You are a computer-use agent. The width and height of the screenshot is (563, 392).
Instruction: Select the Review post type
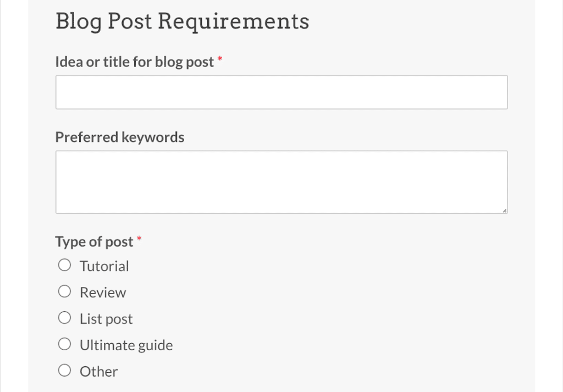pos(64,291)
